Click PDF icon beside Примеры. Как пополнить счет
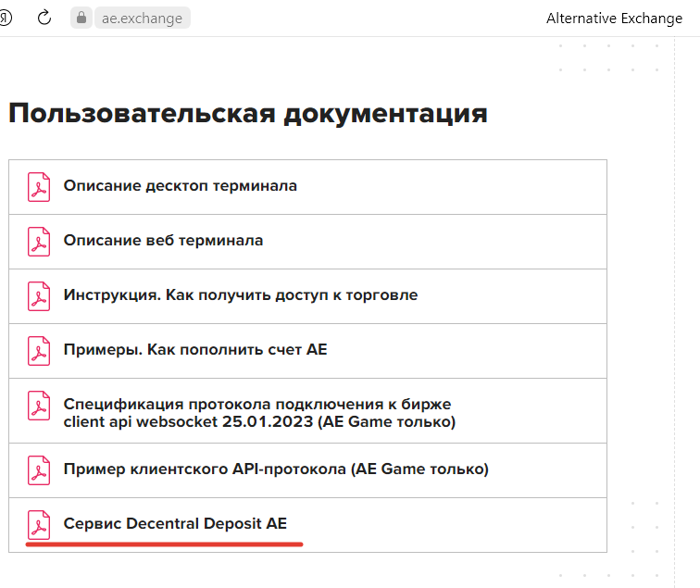This screenshot has width=700, height=588. tap(39, 351)
